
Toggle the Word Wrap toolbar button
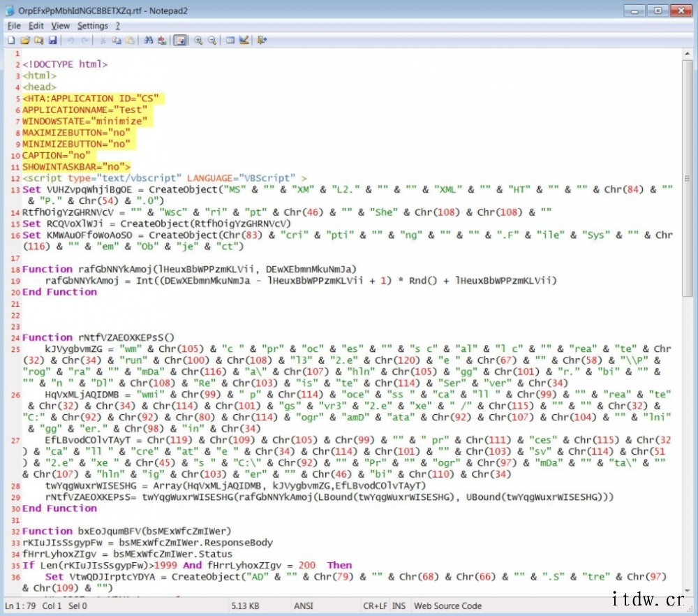180,40
